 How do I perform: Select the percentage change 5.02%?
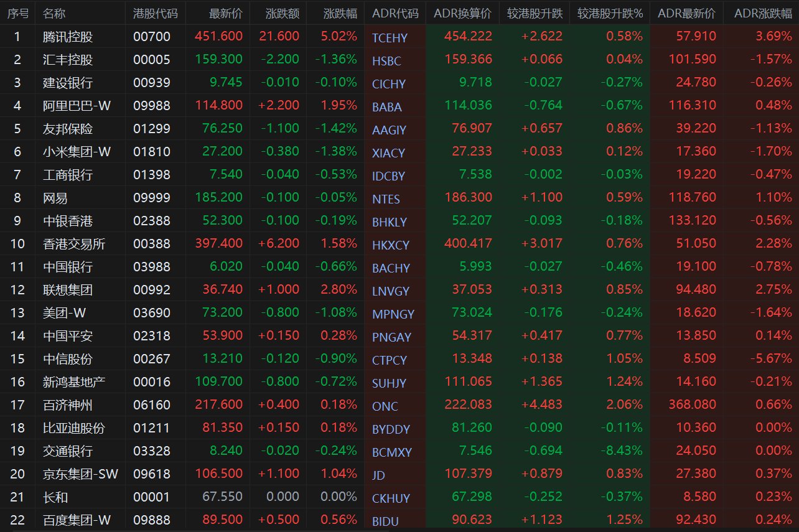[339, 37]
